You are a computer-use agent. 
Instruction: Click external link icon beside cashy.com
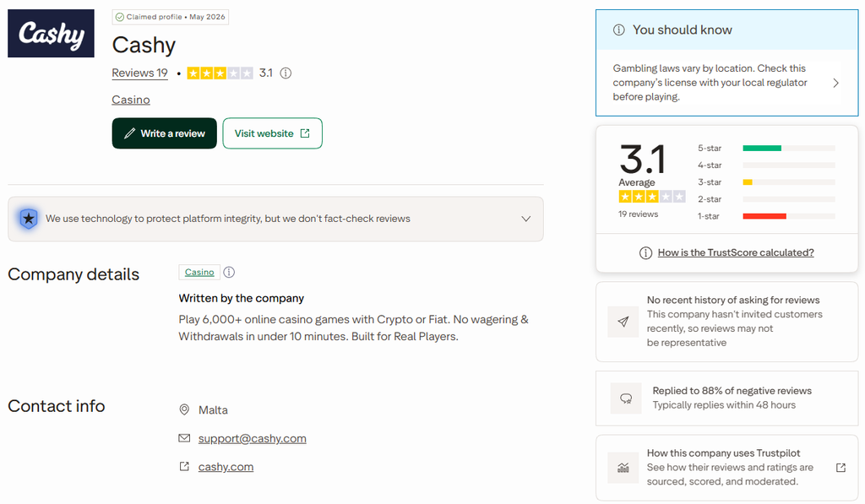click(184, 467)
